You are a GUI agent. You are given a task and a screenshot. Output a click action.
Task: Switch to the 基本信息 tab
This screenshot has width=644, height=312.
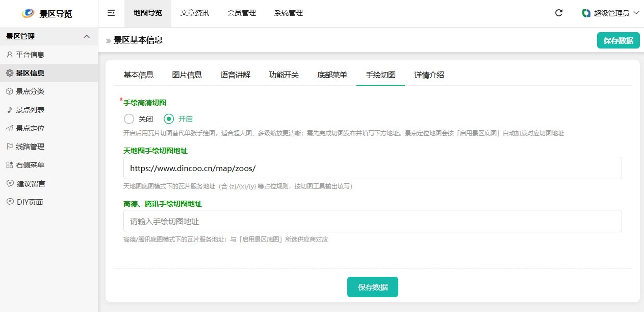tap(138, 75)
